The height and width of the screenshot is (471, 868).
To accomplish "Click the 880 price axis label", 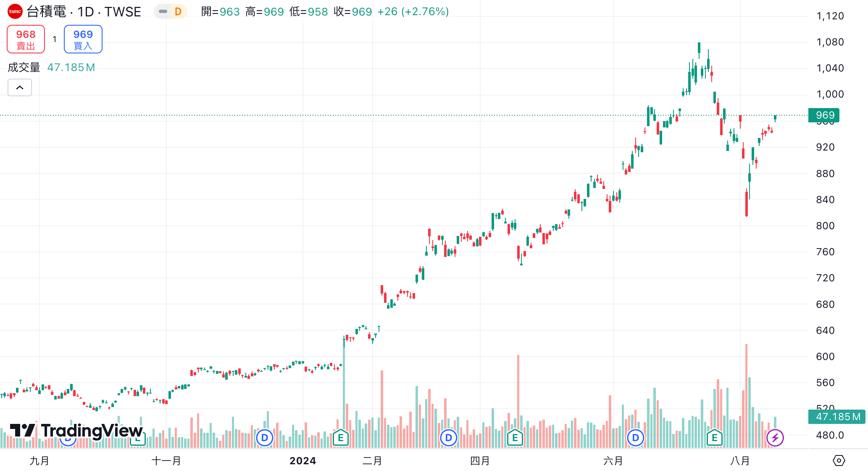I will tap(825, 174).
